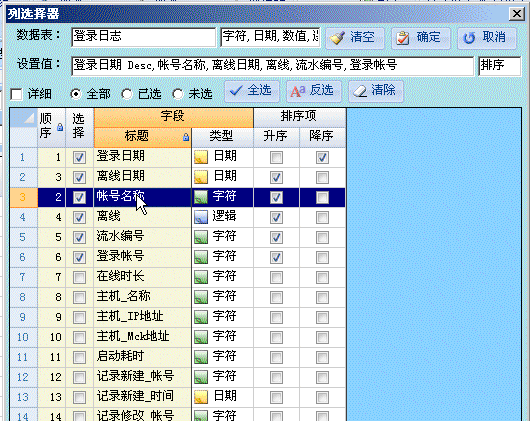Enable descending sort for 流水编号
530x421 pixels.
tap(322, 238)
